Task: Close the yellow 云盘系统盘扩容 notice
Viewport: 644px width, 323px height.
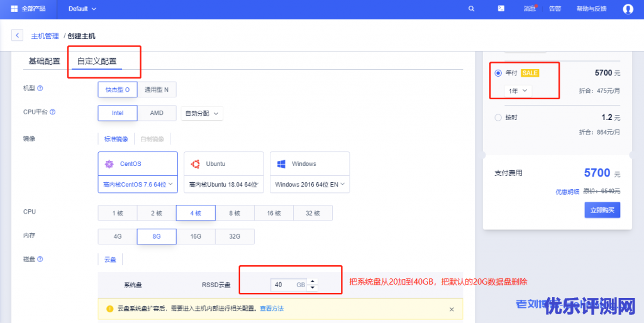Action: [452, 309]
